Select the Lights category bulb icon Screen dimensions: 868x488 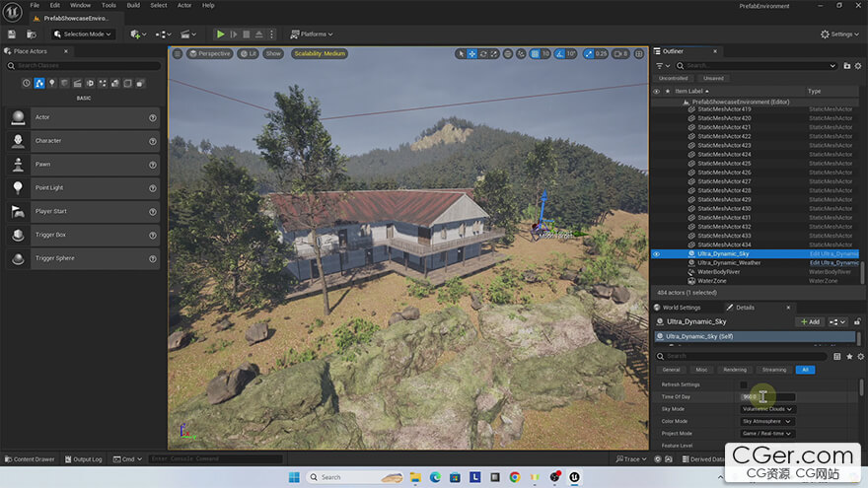(x=52, y=83)
